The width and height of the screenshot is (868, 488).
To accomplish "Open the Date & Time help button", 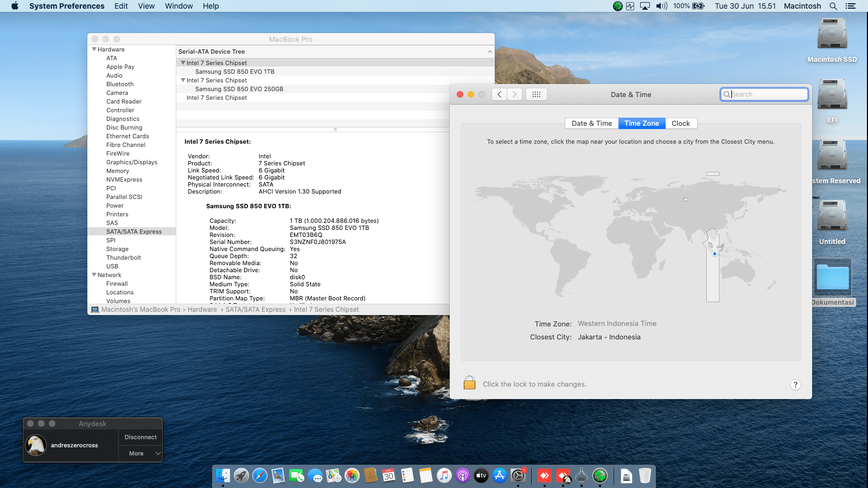I will [795, 384].
